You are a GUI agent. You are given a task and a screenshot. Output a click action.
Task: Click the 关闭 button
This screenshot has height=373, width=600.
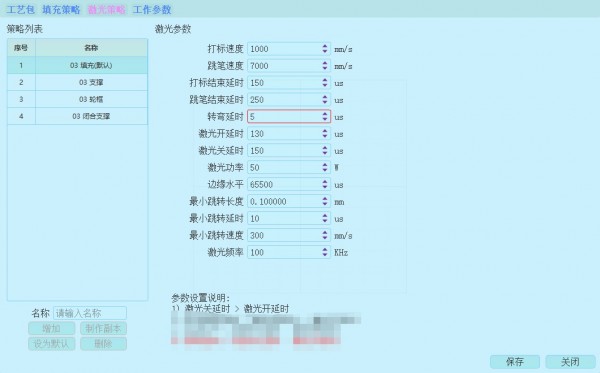tap(570, 362)
